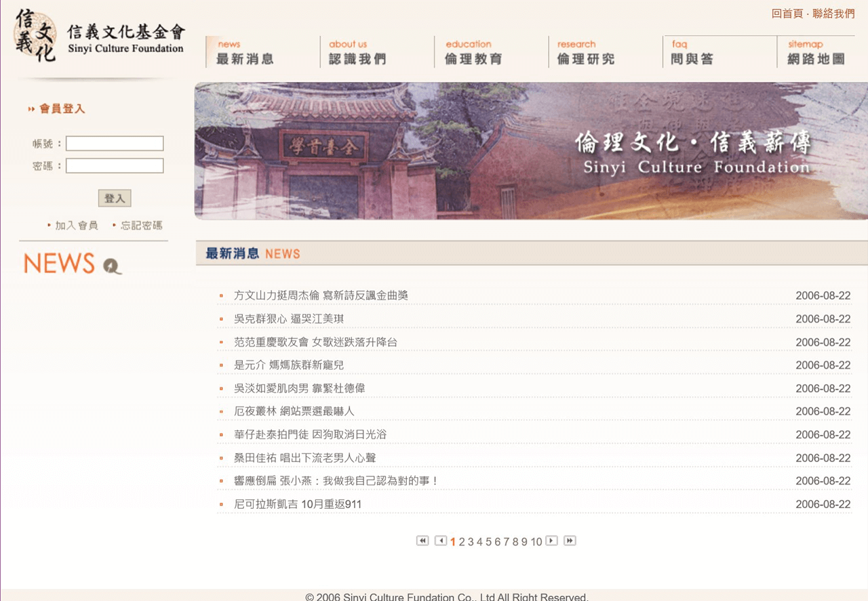This screenshot has height=601, width=868.
Task: Open the 網路地圖 sitemap menu
Action: [x=816, y=52]
